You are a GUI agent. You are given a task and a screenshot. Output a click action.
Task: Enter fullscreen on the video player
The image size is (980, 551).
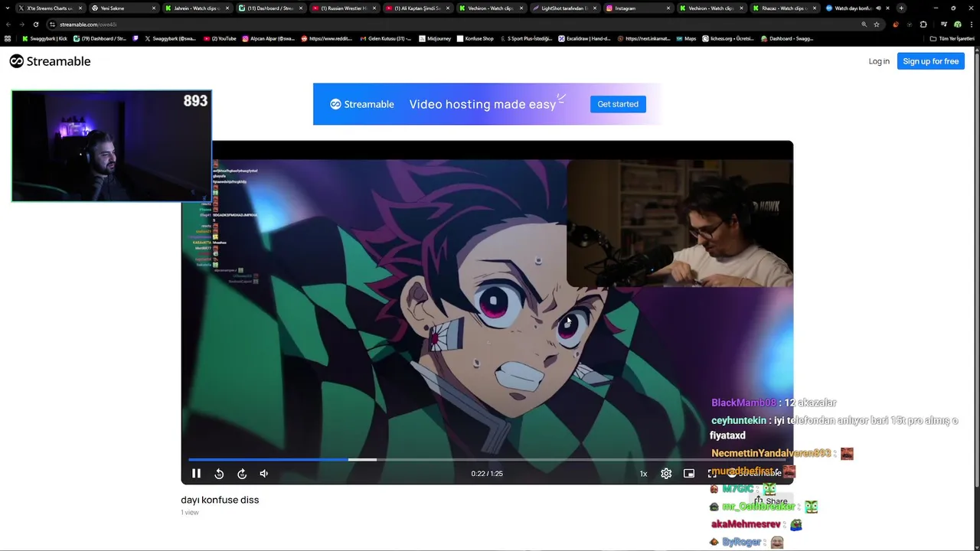click(x=711, y=474)
